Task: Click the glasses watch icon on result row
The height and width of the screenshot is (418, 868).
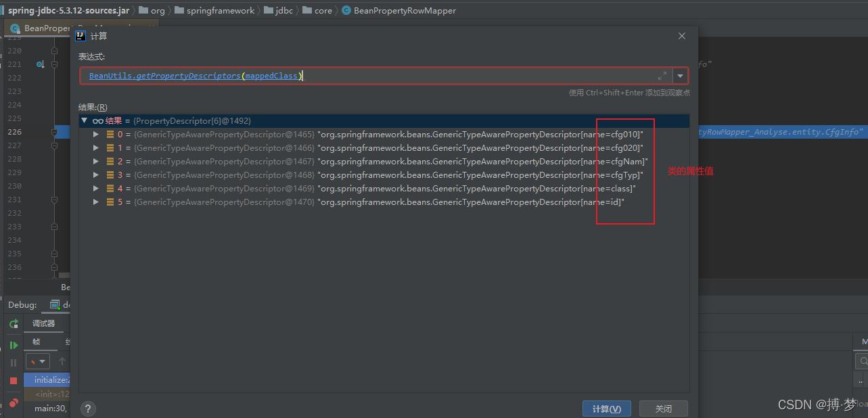Action: point(98,121)
